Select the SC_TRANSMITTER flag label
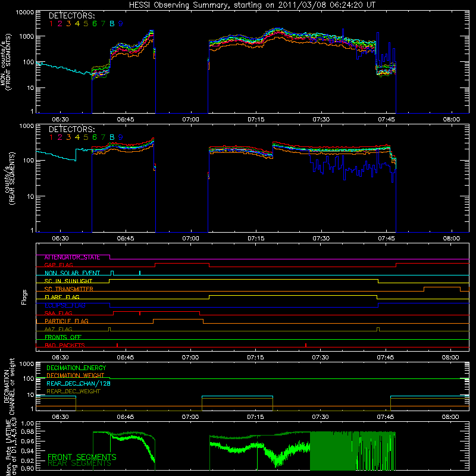The width and height of the screenshot is (476, 476). click(69, 289)
